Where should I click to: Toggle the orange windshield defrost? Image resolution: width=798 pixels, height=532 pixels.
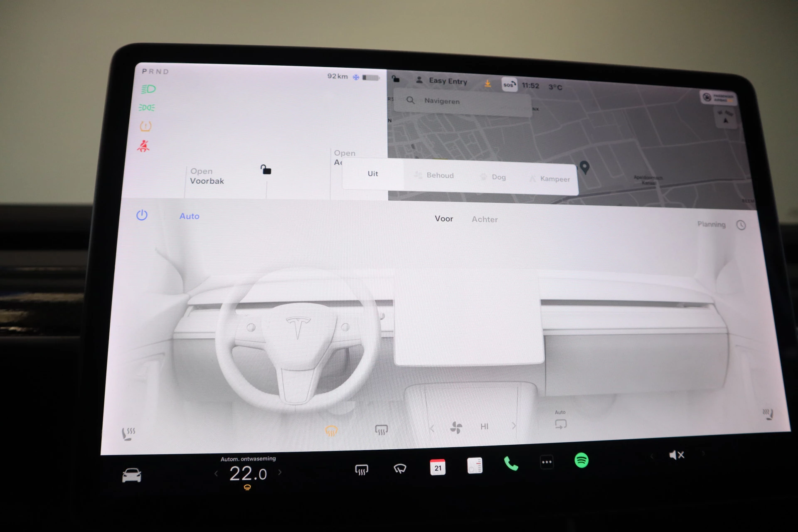(331, 431)
